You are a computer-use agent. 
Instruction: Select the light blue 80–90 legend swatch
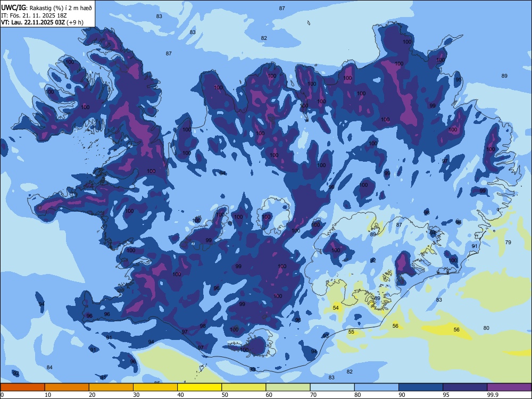(377, 387)
